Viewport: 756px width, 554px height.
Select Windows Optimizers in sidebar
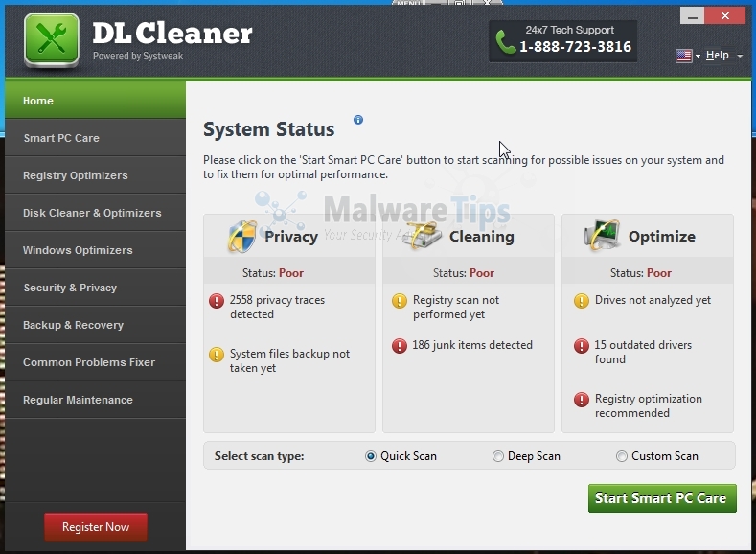96,250
